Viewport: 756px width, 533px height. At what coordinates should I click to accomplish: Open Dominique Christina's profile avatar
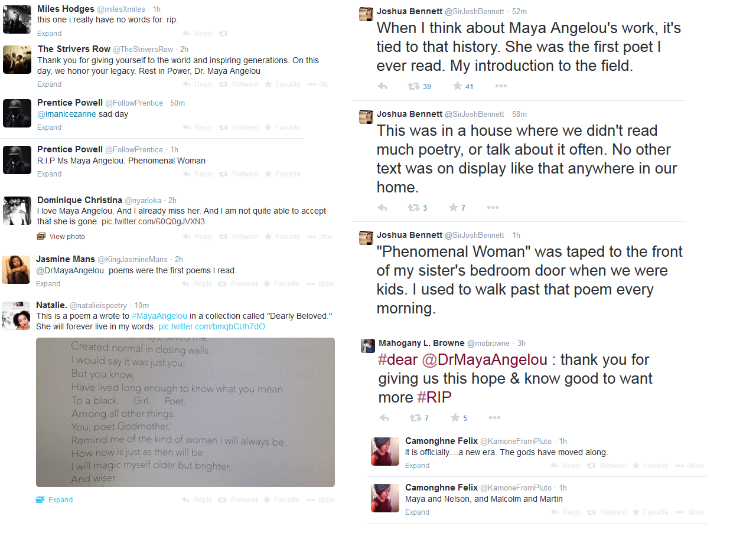[x=17, y=211]
